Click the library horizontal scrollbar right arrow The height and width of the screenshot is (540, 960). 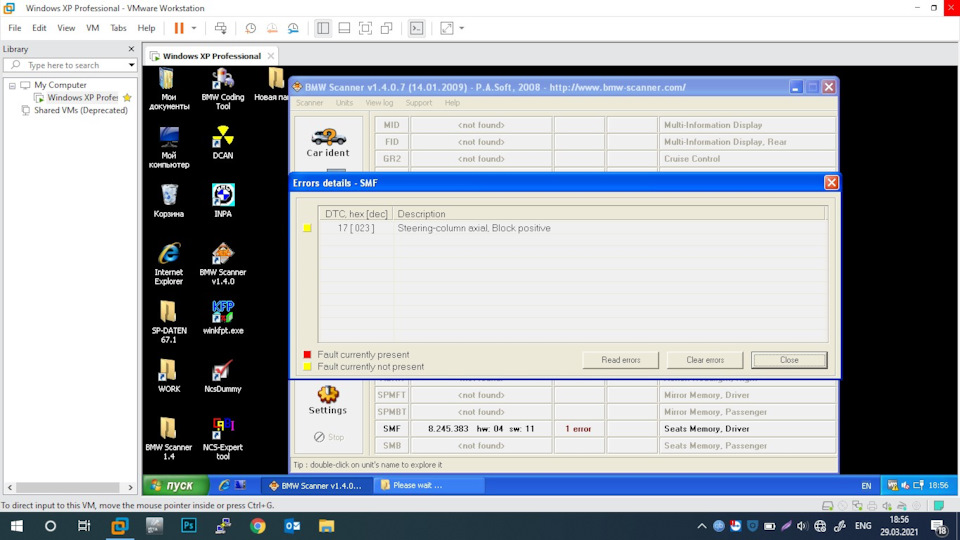point(130,487)
